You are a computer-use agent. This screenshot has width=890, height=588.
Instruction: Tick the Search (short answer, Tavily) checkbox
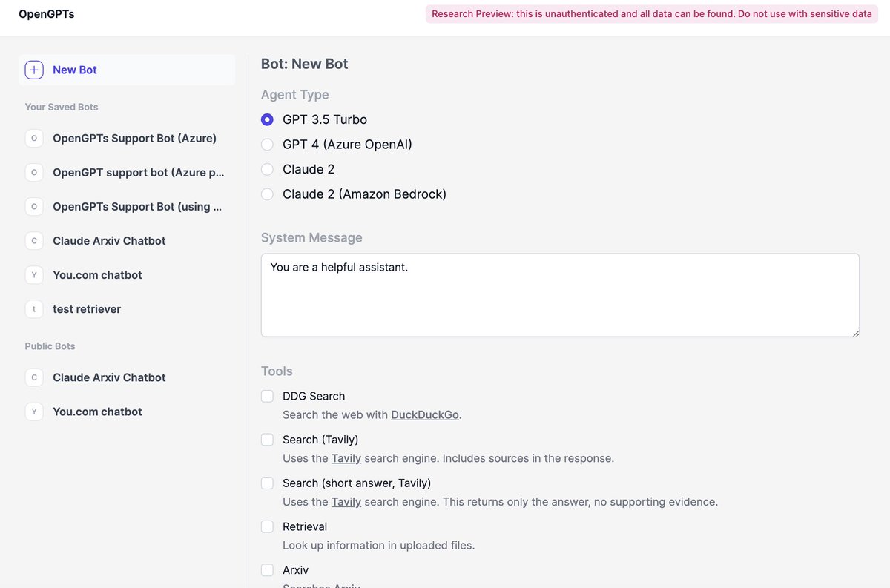click(x=267, y=483)
